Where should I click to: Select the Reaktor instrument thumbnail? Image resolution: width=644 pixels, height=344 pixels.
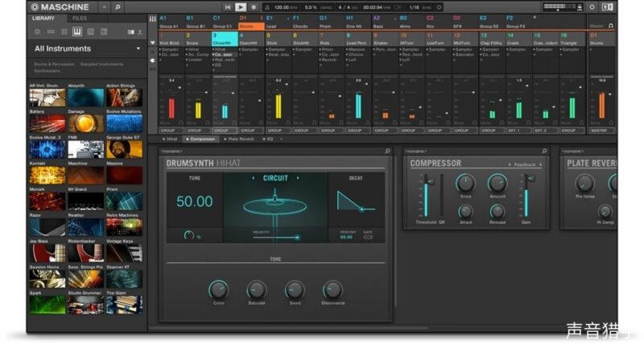[86, 227]
